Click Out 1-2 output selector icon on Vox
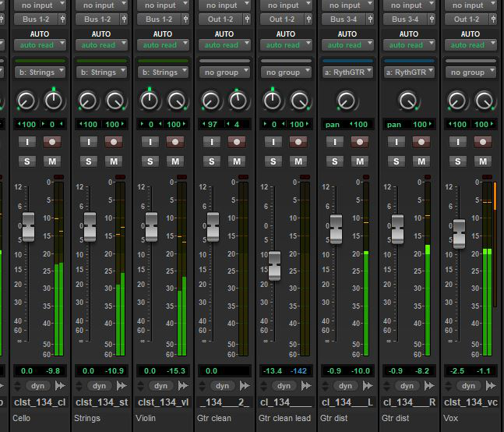This screenshot has height=432, width=504. tap(493, 19)
